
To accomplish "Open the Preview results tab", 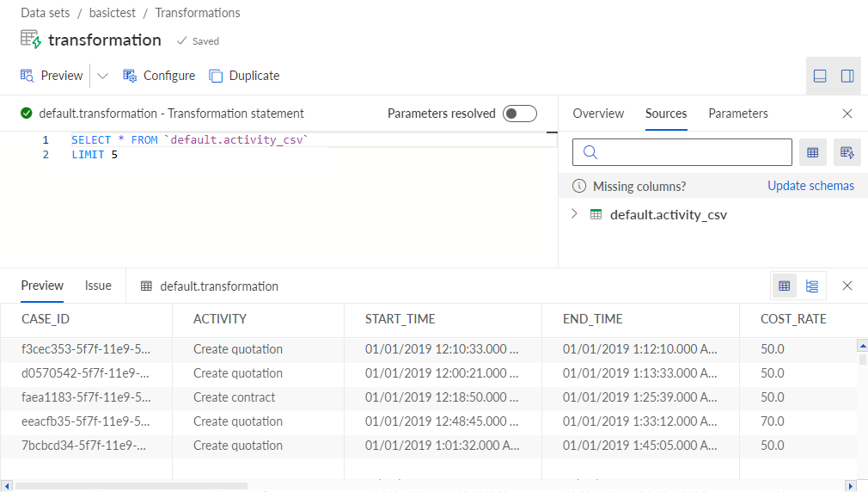I will 42,286.
